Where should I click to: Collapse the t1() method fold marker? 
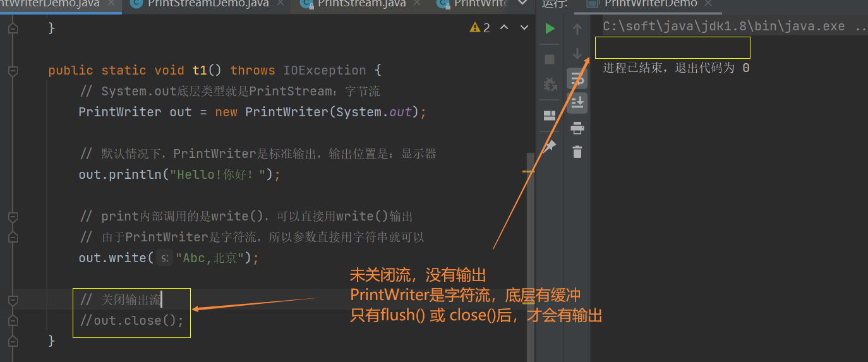pyautogui.click(x=12, y=71)
